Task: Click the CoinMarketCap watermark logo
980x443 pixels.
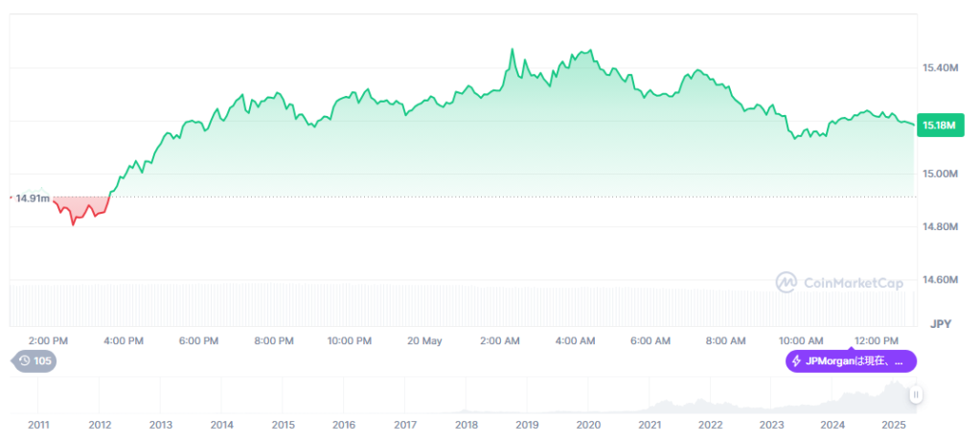Action: pyautogui.click(x=786, y=282)
